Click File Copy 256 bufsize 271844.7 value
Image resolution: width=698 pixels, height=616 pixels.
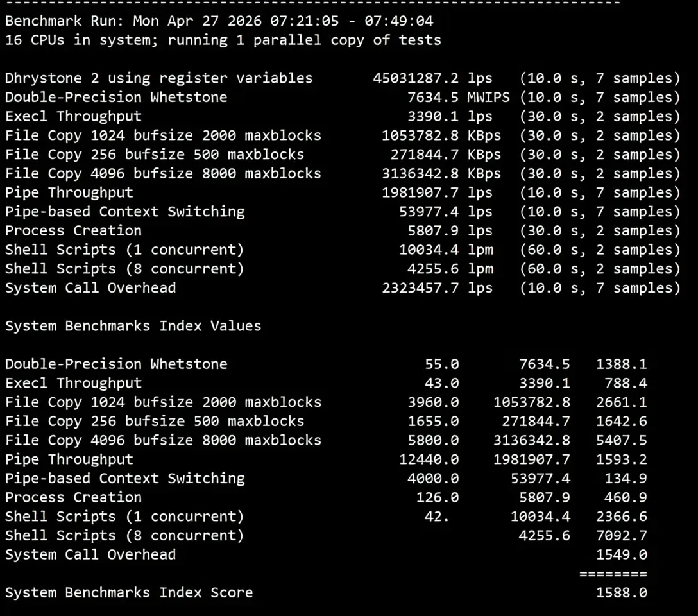pyautogui.click(x=424, y=155)
